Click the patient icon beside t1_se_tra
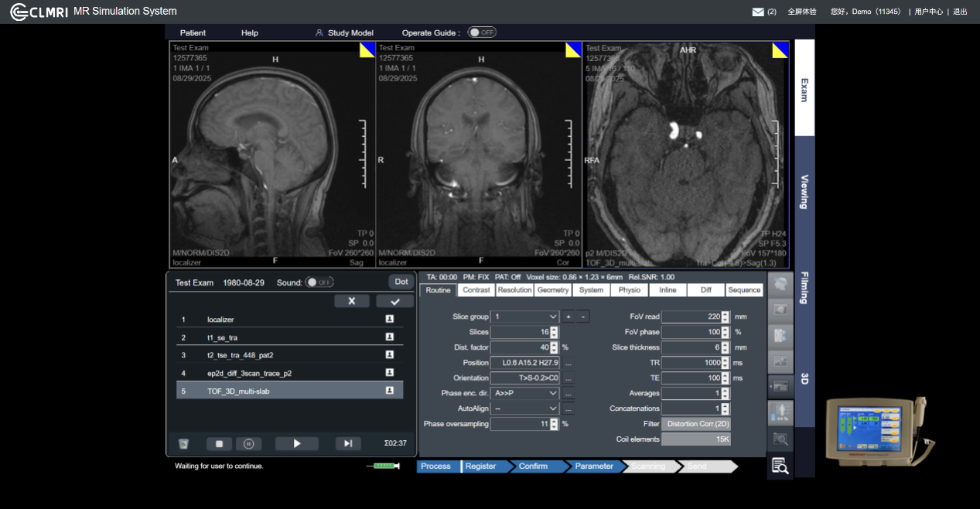Image resolution: width=980 pixels, height=509 pixels. tap(390, 337)
